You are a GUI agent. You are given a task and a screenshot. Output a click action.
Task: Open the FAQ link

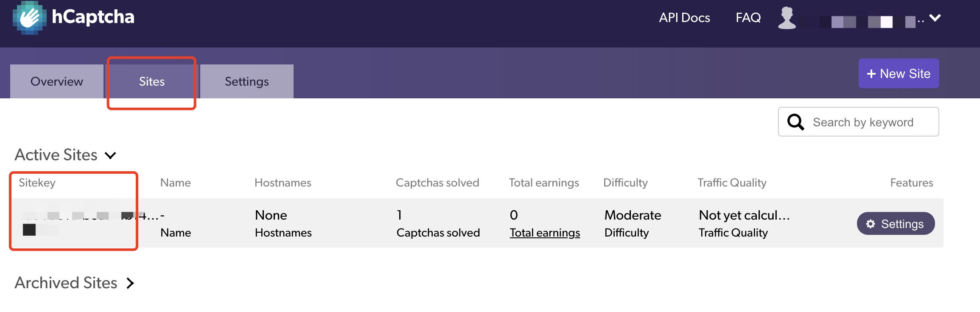pyautogui.click(x=748, y=18)
